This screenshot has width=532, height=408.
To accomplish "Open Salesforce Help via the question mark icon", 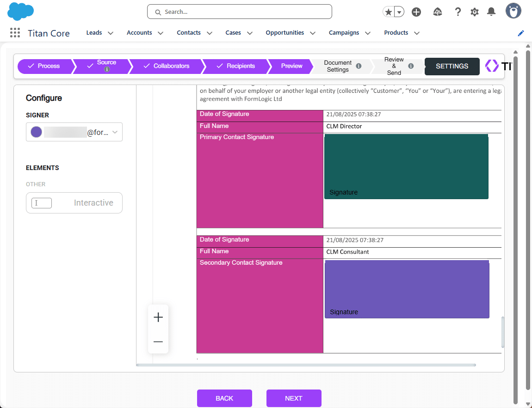I will click(x=458, y=12).
